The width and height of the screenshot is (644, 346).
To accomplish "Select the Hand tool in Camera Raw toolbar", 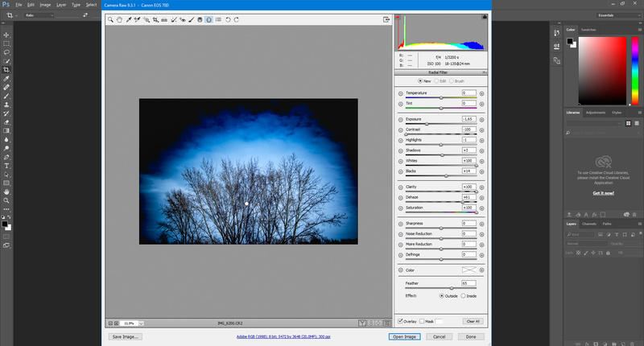I will coord(119,19).
